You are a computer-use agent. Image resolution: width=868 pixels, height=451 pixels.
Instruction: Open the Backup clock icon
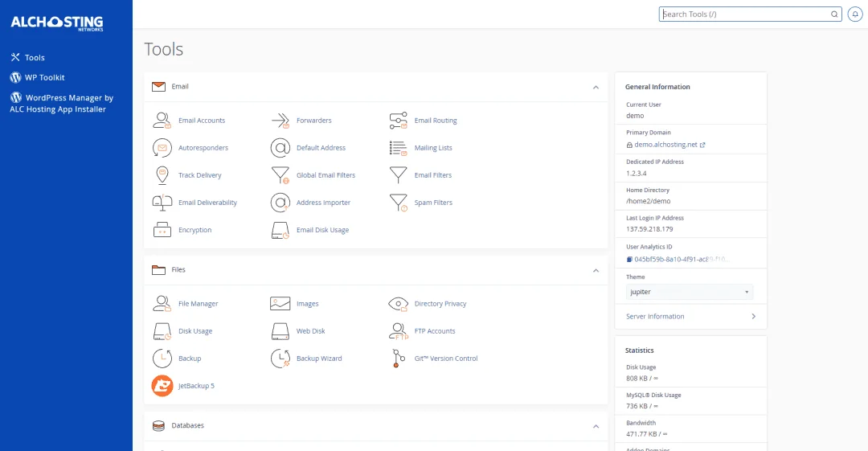pos(162,359)
